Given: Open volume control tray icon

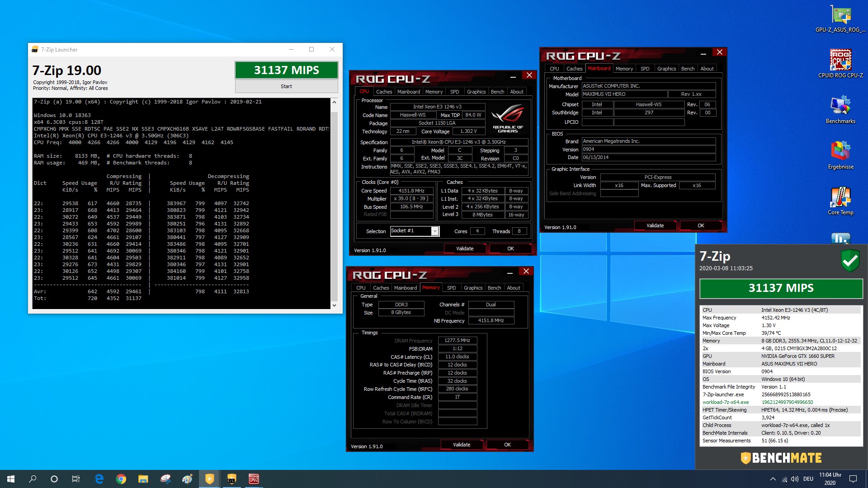Looking at the screenshot, I should (x=795, y=479).
